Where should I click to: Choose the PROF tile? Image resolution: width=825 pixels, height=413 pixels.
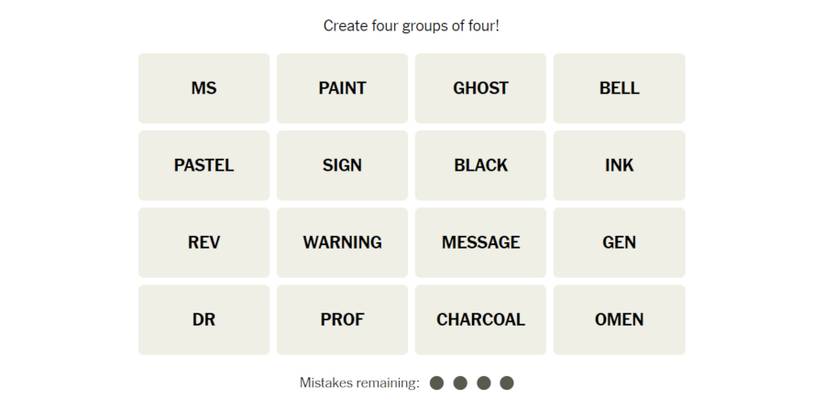(342, 319)
